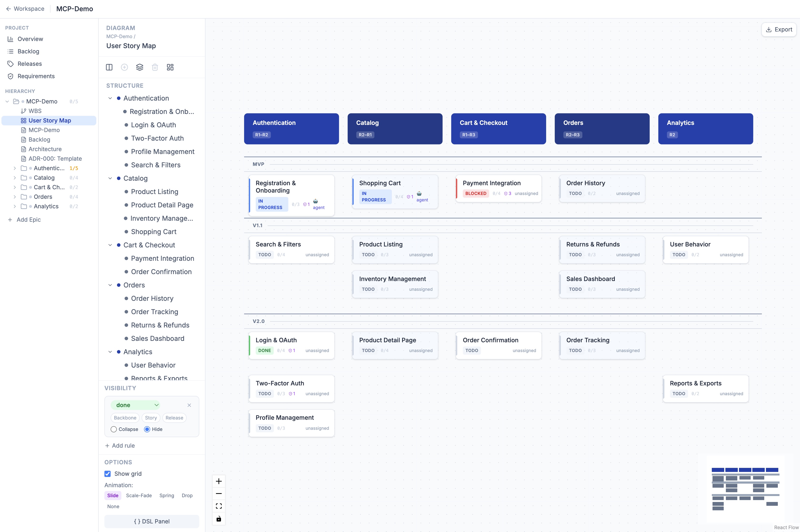Collapse Authentication in the structure tree
This screenshot has width=800, height=532.
coord(110,98)
